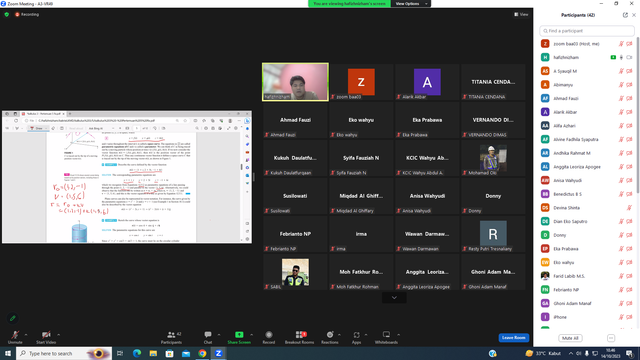Open audio options arrow next to Unmute

[x=26, y=335]
